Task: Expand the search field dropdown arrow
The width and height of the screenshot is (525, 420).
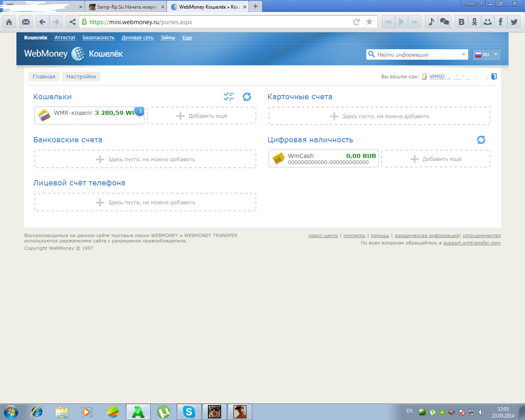Action: pyautogui.click(x=463, y=55)
